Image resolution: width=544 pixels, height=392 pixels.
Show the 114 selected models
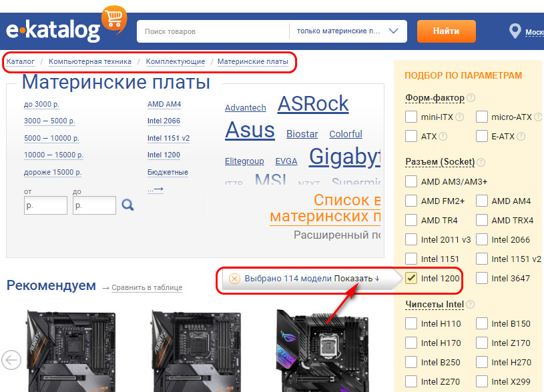pyautogui.click(x=356, y=278)
